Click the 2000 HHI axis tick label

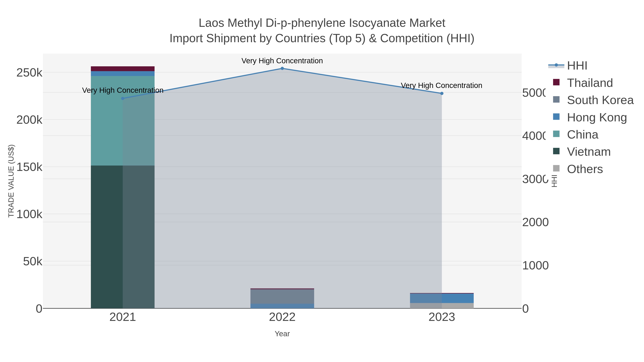click(x=535, y=222)
